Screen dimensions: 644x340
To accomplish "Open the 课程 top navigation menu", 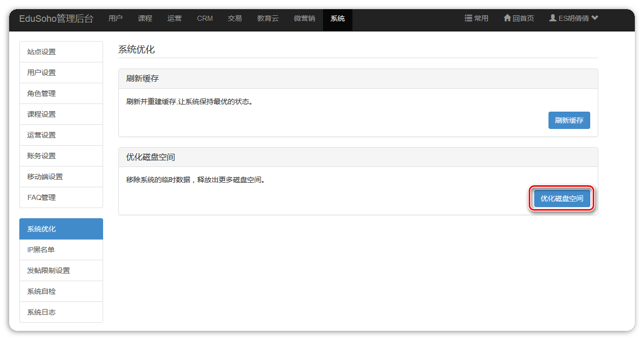I will click(145, 18).
